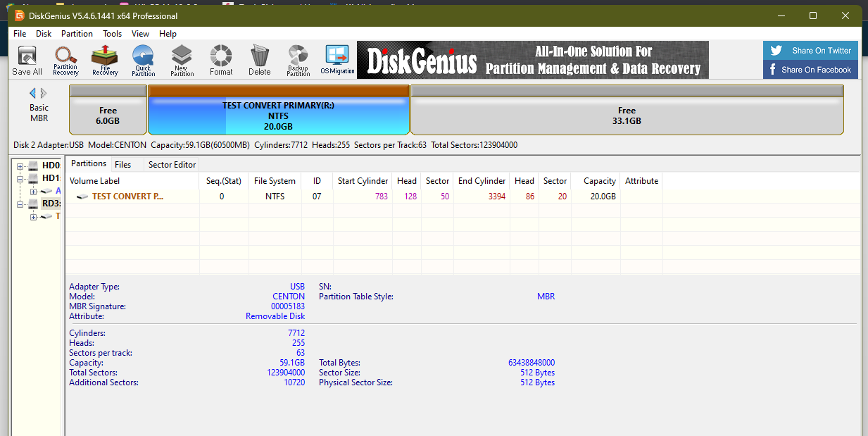
Task: Collapse the RD3 tree node
Action: click(x=20, y=205)
